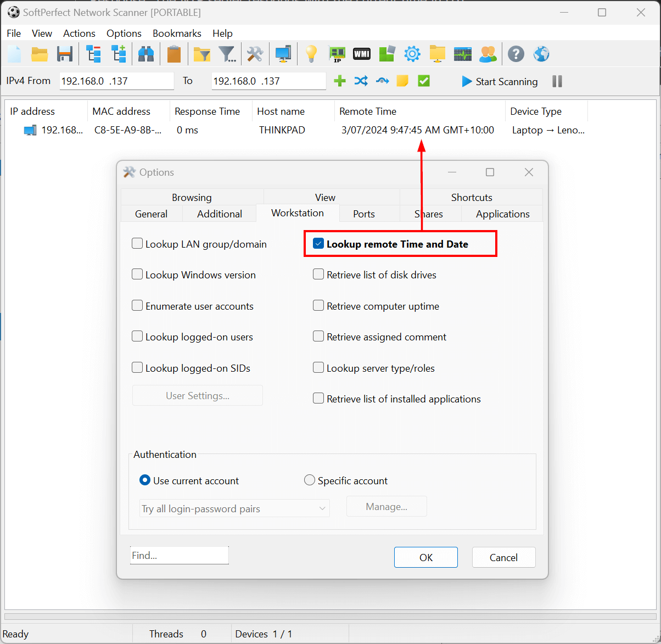Click the yellow note icon
The height and width of the screenshot is (644, 661).
402,81
